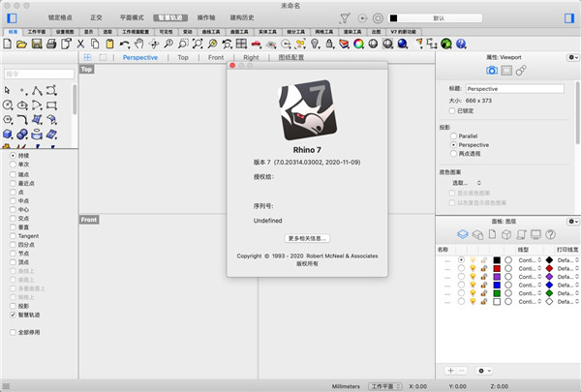
Task: Switch to the Top viewport tab
Action: [x=183, y=58]
